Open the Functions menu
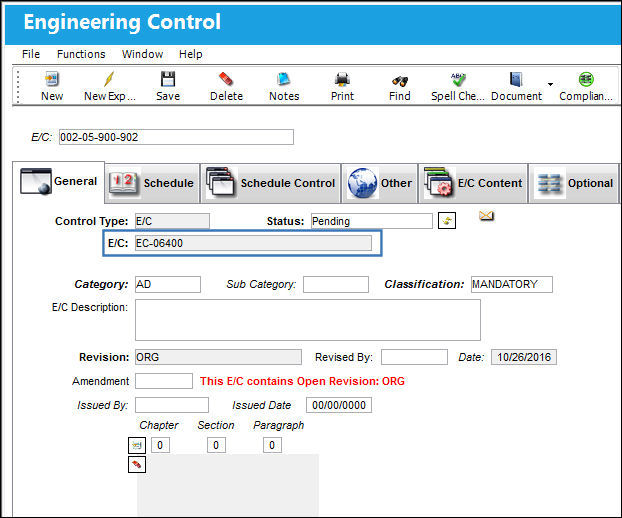 point(81,54)
